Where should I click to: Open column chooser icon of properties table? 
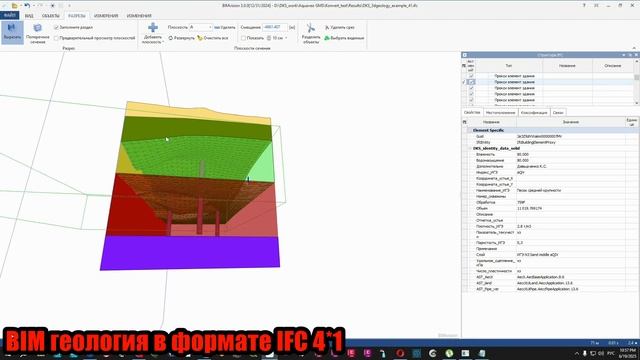[464, 122]
